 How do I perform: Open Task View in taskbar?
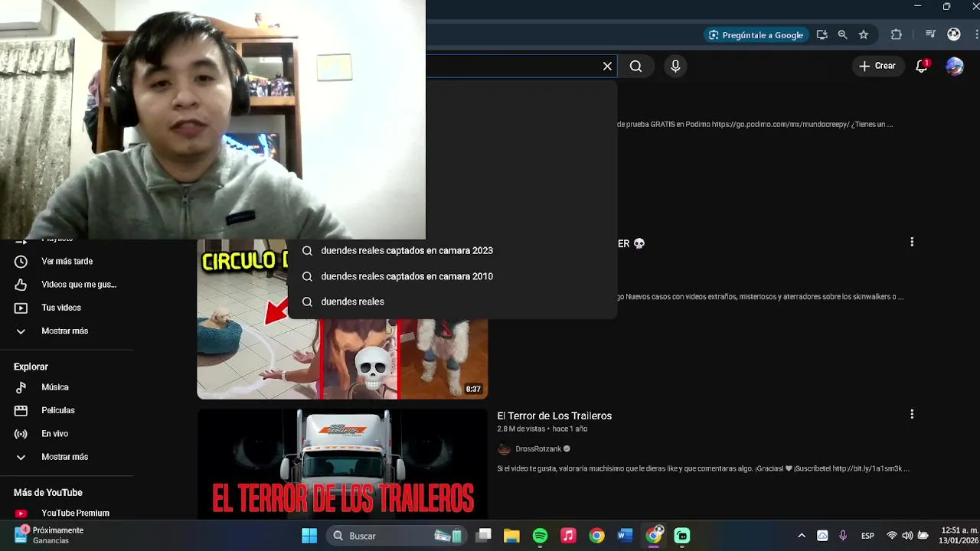[483, 536]
